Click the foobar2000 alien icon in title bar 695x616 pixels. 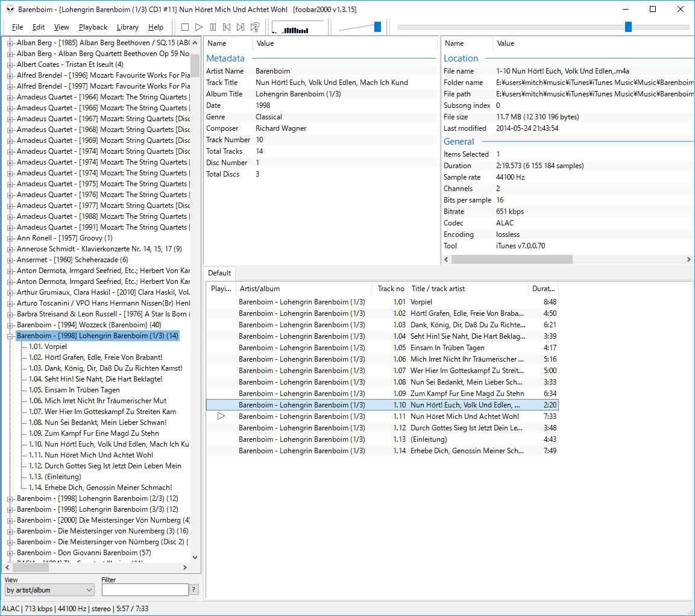pos(10,9)
